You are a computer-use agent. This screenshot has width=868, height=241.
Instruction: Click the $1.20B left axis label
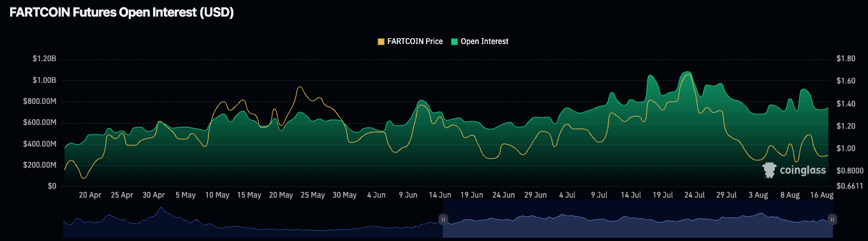(44, 59)
